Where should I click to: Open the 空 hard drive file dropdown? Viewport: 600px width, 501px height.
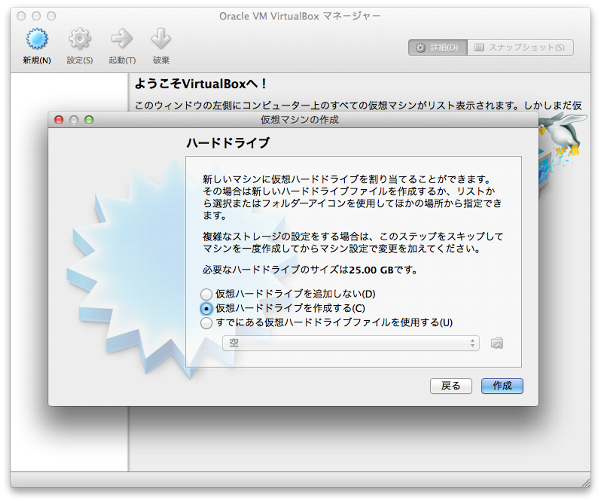[351, 343]
